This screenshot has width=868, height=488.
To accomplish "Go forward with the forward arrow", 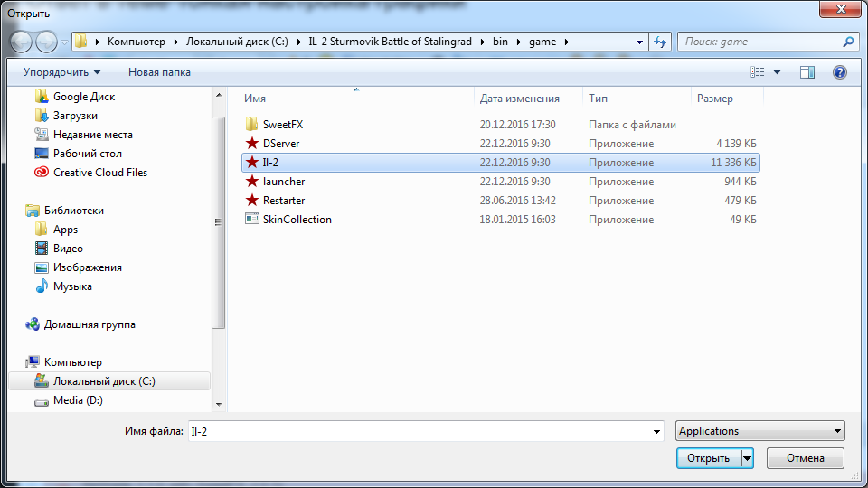I will tap(46, 42).
